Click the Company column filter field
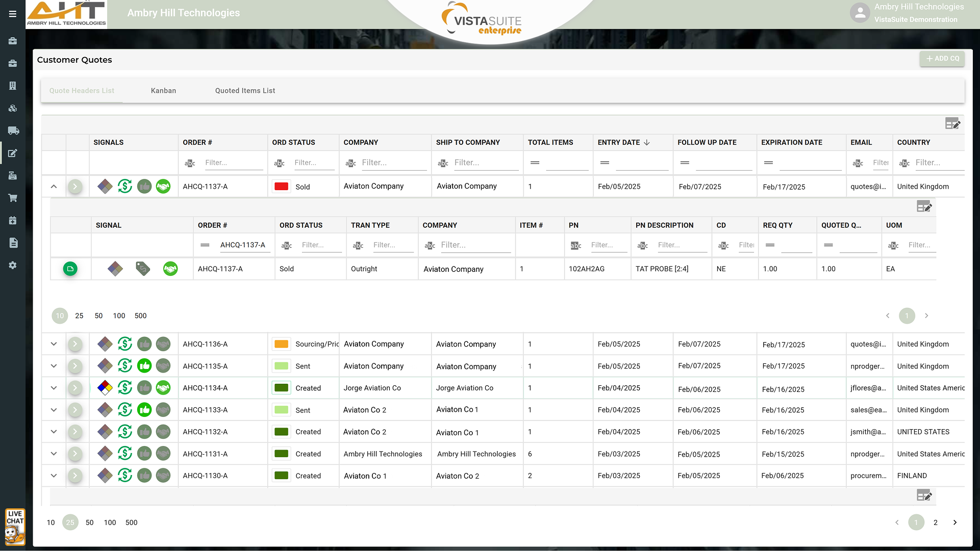Image resolution: width=980 pixels, height=551 pixels. click(x=393, y=163)
